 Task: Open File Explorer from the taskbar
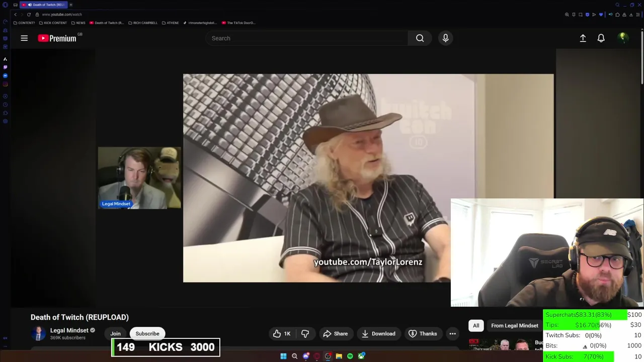click(x=339, y=356)
